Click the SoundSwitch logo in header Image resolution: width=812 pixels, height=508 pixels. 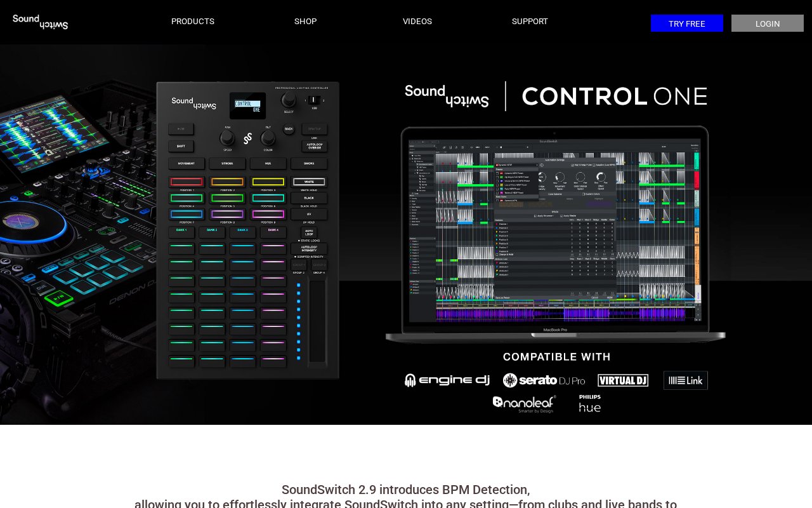point(40,22)
